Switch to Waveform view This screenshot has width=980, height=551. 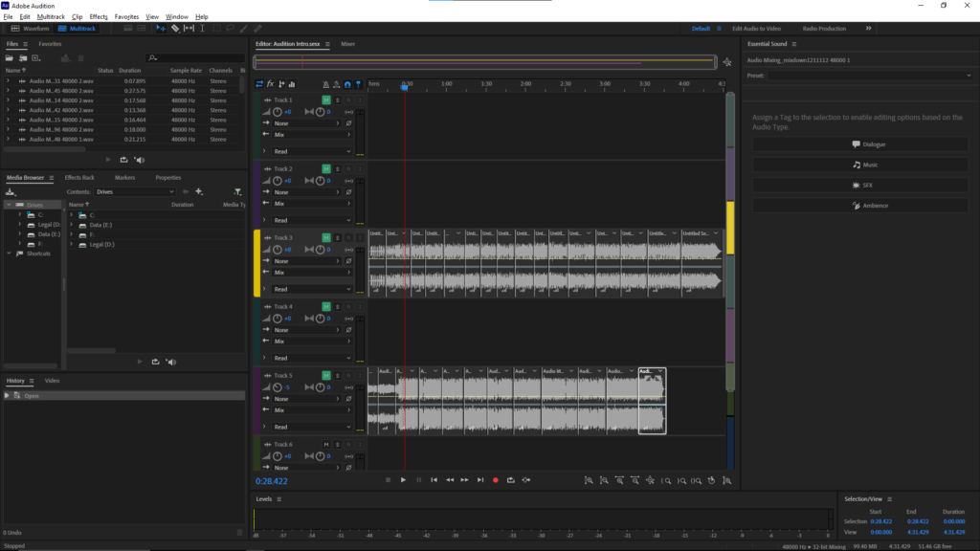click(31, 29)
